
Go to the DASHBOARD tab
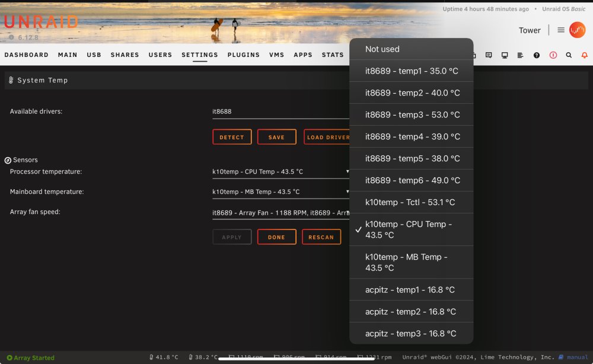point(27,55)
